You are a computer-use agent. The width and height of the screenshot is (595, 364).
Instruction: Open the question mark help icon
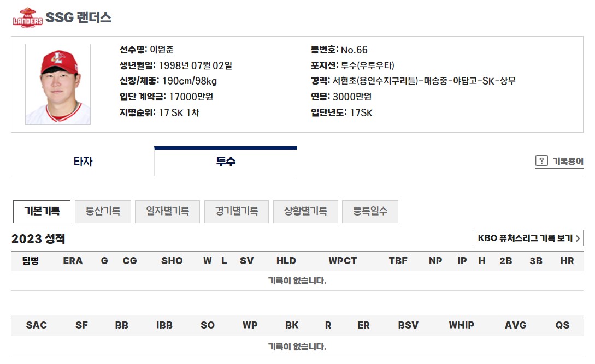tap(541, 161)
